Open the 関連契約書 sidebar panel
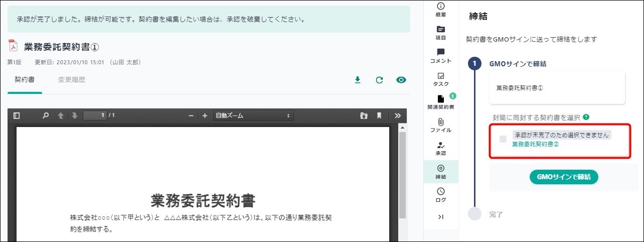The height and width of the screenshot is (242, 644). (x=441, y=102)
